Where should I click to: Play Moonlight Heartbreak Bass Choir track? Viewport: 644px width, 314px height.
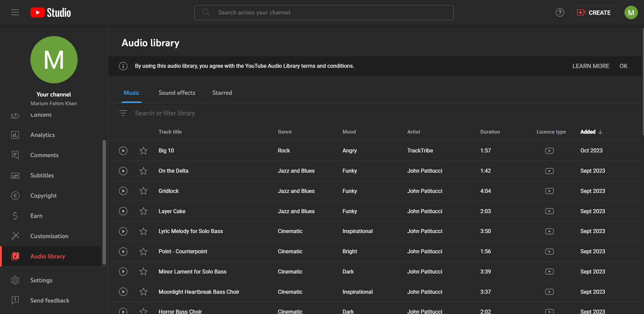point(123,292)
